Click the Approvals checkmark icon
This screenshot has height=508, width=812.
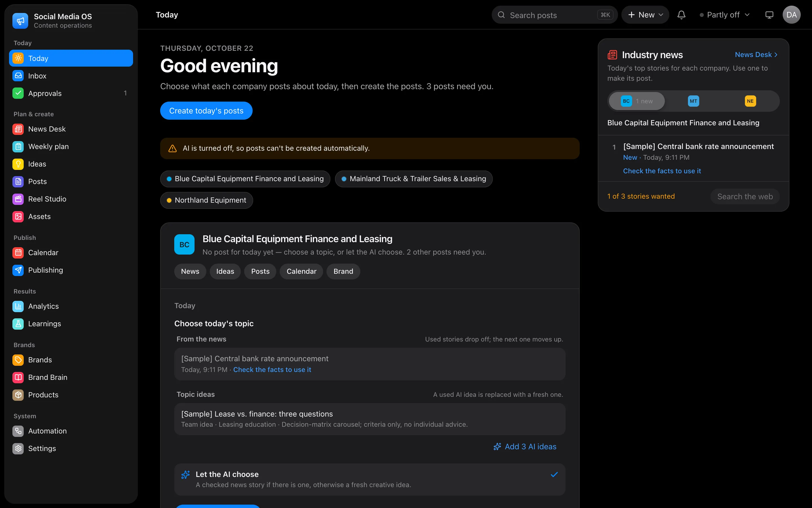coord(18,93)
